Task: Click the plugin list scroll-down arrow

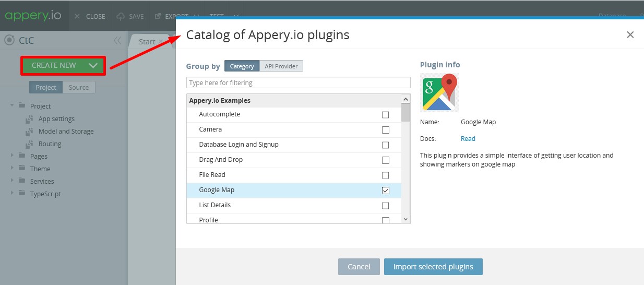Action: click(x=406, y=219)
